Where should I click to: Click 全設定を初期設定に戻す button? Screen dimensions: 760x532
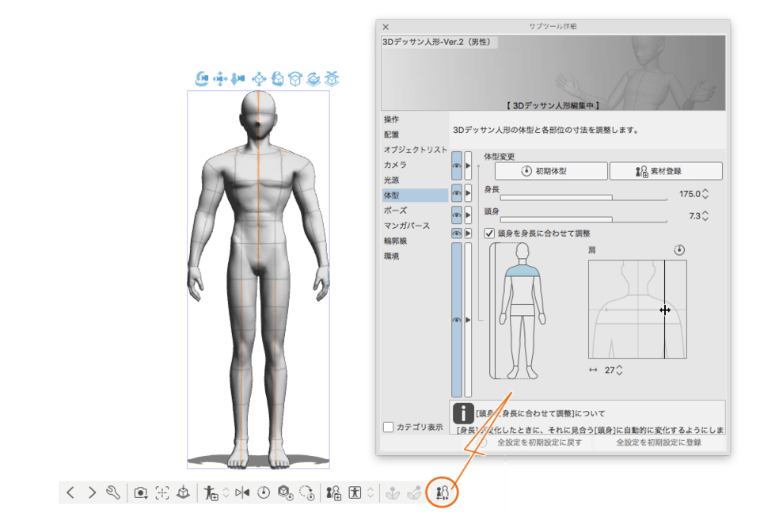[539, 443]
